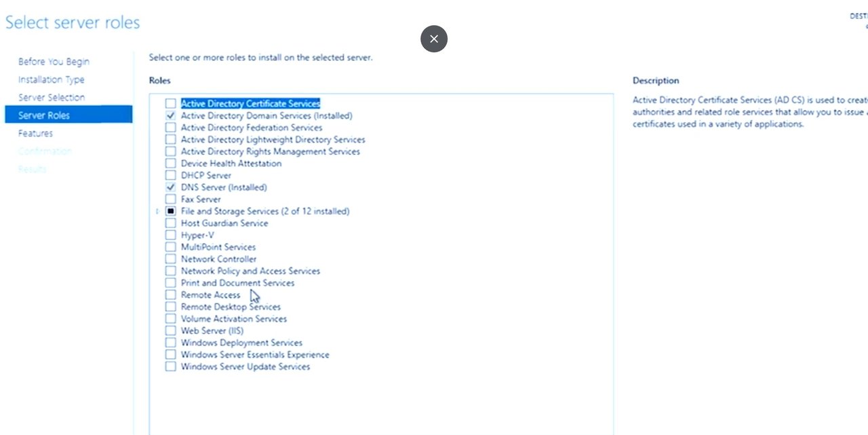Select Print and Document Services label

click(x=238, y=283)
